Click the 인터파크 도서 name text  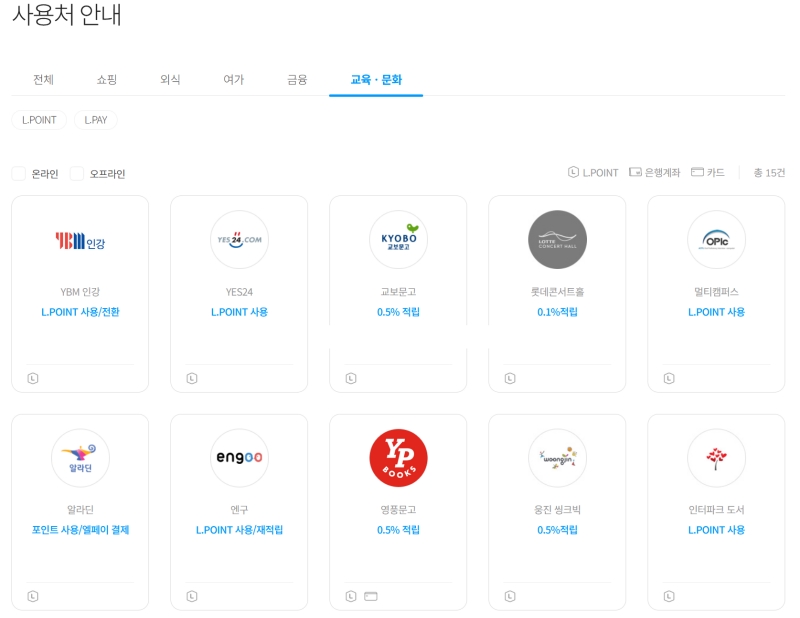click(x=716, y=509)
